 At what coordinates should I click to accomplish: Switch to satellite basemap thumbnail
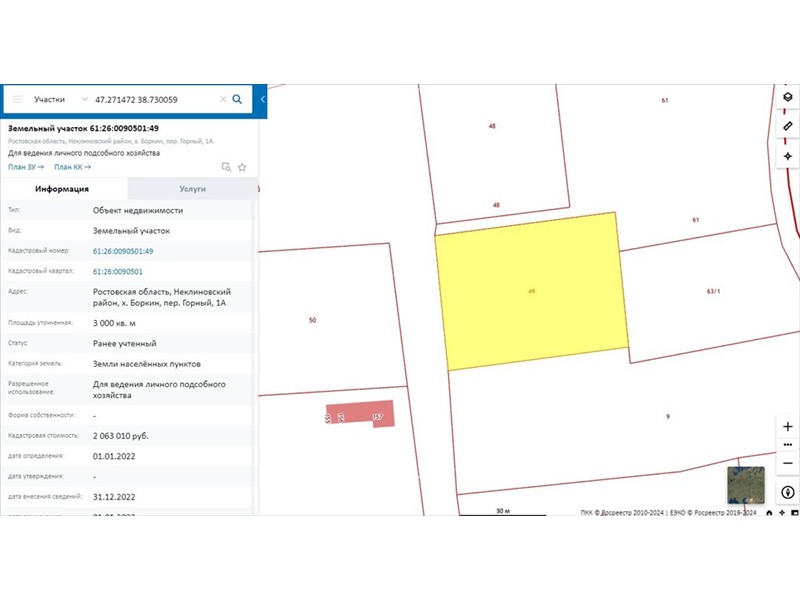[745, 485]
